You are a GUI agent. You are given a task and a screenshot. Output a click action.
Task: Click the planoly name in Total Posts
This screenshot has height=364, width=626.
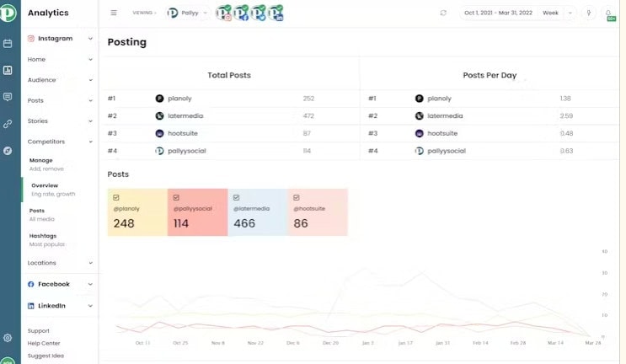pyautogui.click(x=179, y=99)
